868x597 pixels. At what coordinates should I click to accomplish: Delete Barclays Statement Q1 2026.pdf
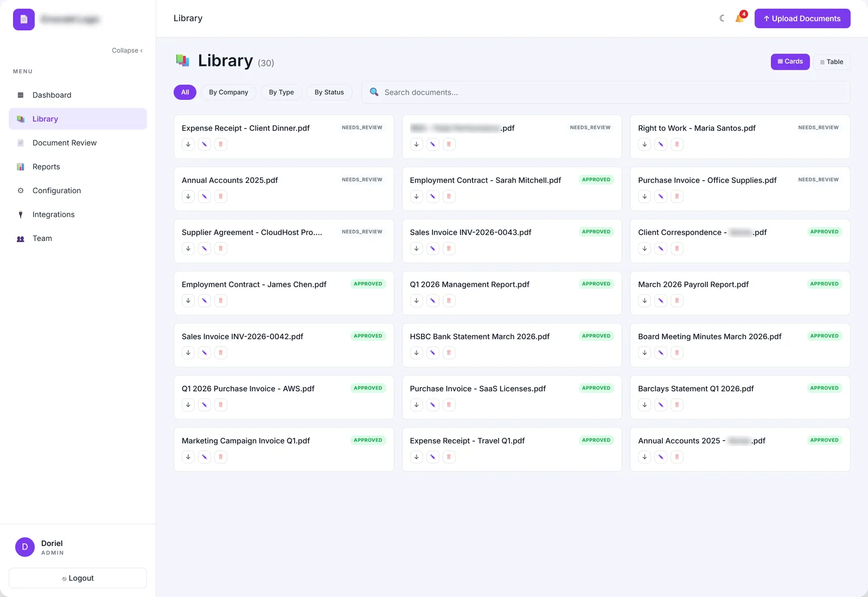click(677, 405)
